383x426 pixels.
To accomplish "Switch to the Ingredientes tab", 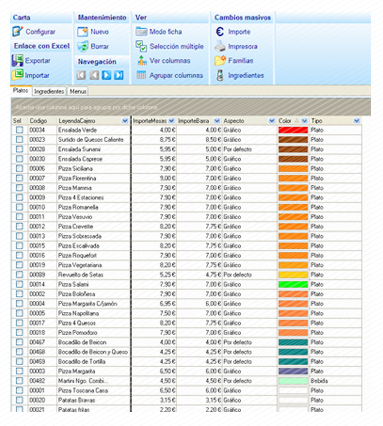I will (x=49, y=91).
